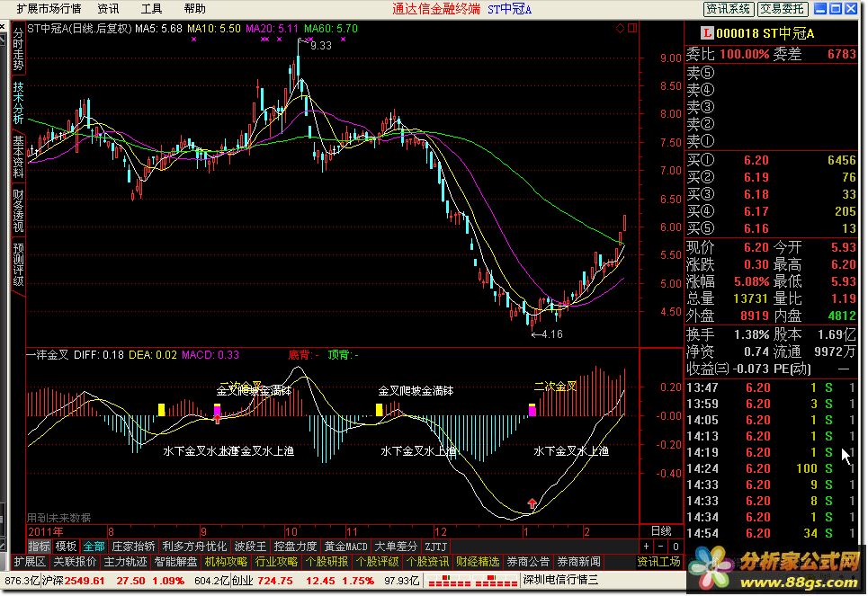Image resolution: width=868 pixels, height=596 pixels.
Task: Switch to the 基本资料 side tab
Action: (x=18, y=156)
